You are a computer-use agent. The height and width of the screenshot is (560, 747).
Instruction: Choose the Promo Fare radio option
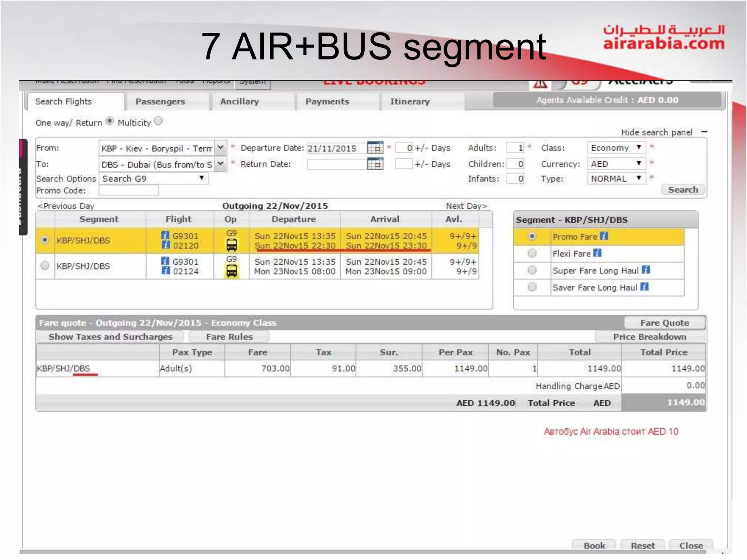532,236
